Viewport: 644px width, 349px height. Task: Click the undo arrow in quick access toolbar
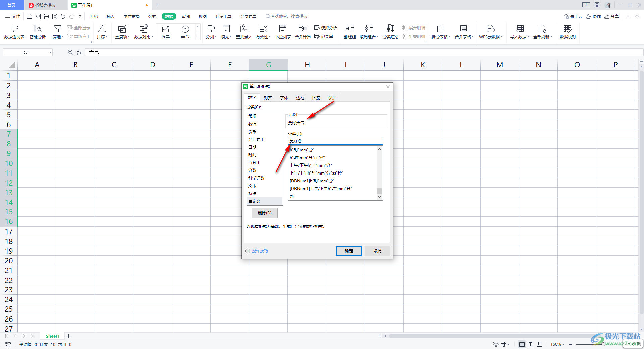(x=63, y=16)
